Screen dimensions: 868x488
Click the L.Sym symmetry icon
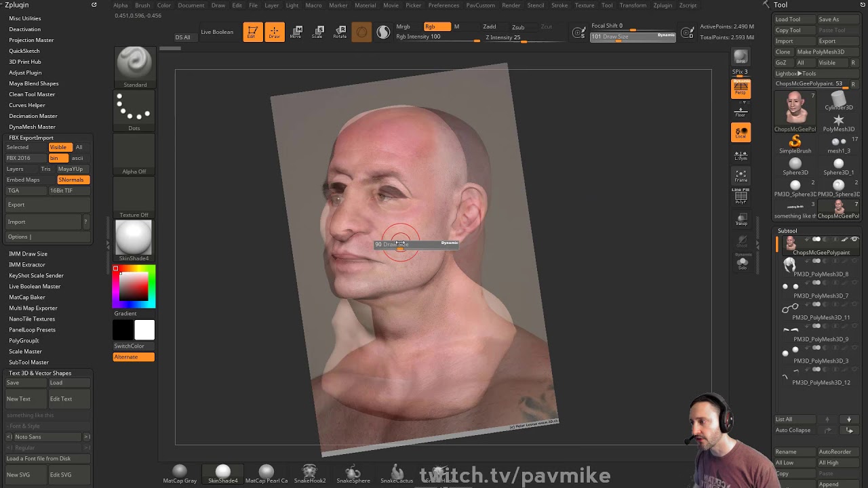click(741, 155)
